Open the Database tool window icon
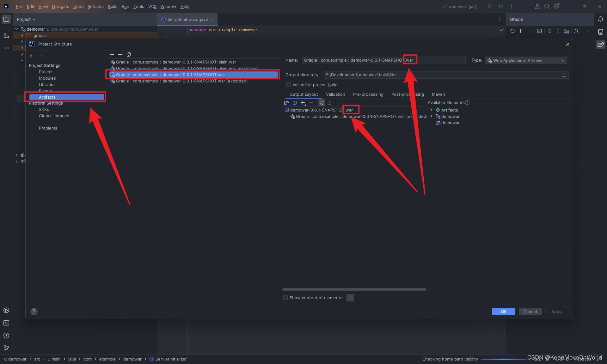 pyautogui.click(x=601, y=32)
